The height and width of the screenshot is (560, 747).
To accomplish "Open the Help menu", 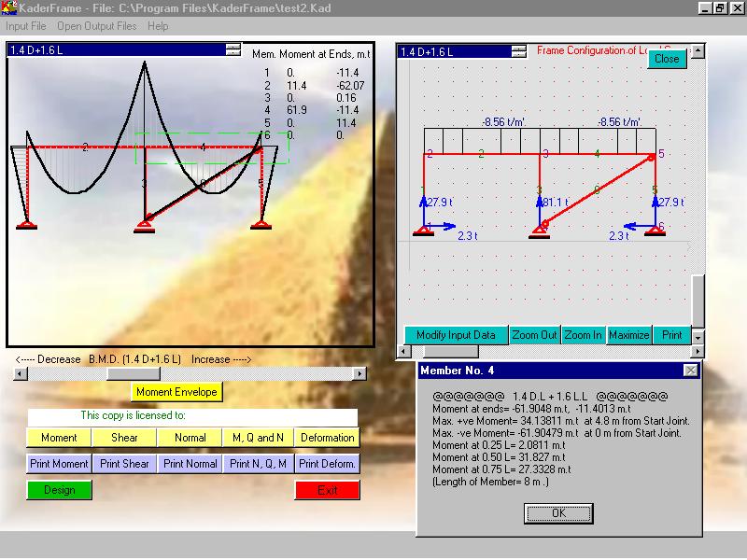I will coord(158,26).
